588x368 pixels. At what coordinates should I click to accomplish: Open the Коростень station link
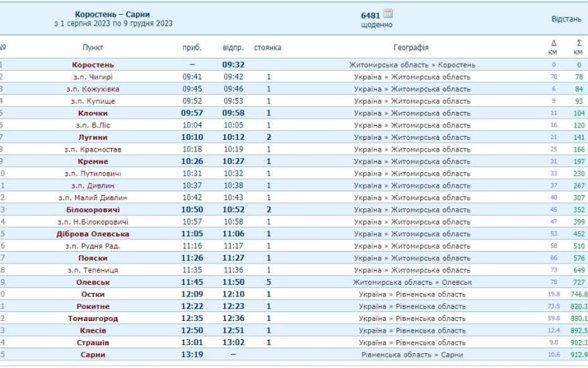[93, 65]
